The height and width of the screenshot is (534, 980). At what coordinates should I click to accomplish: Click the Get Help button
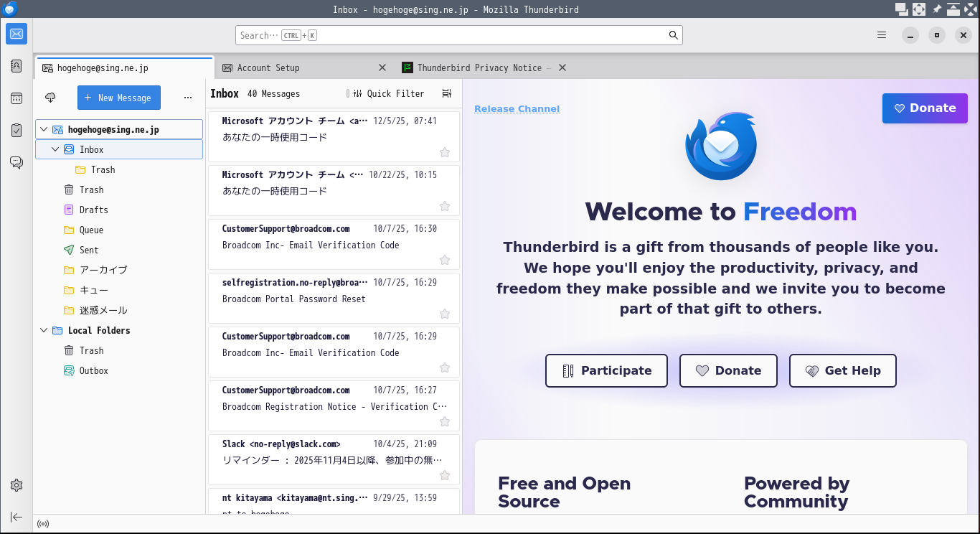pyautogui.click(x=843, y=370)
